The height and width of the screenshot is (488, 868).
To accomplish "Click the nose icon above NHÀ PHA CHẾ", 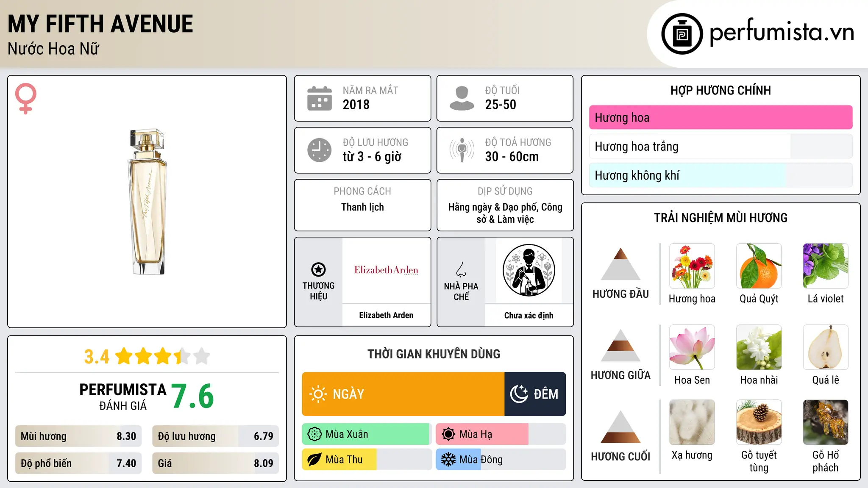I will point(461,269).
